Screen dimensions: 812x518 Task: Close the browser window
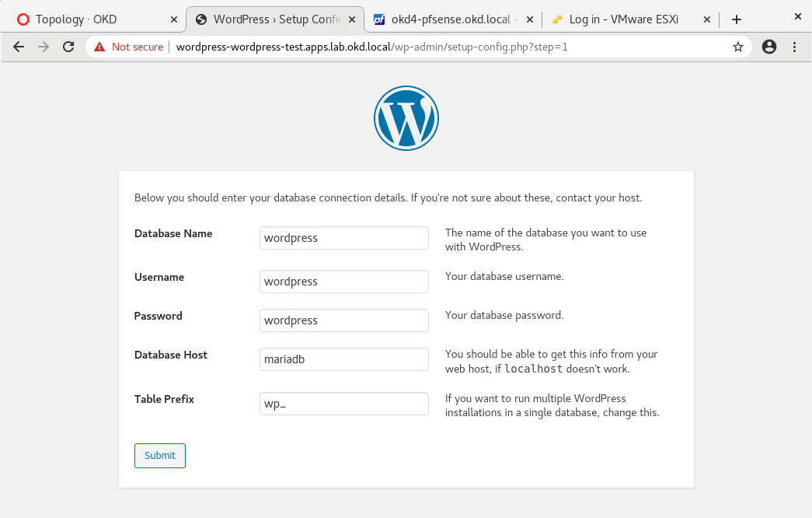(x=797, y=16)
